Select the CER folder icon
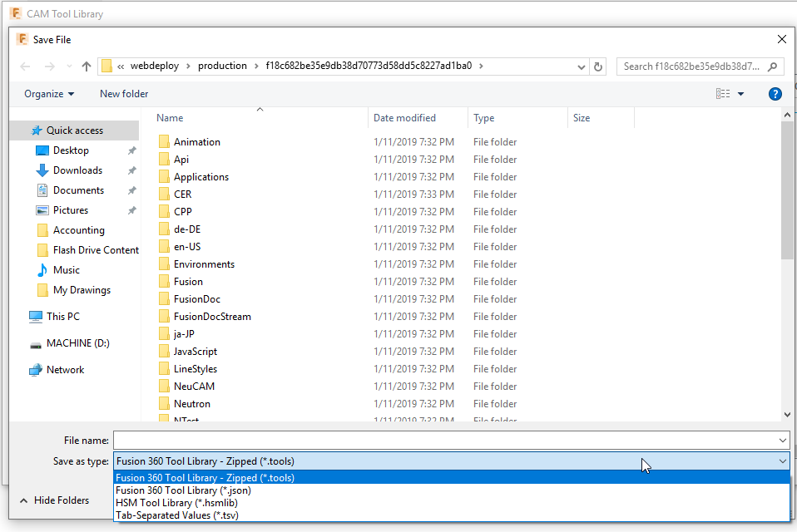Screen dimensions: 797x532 pos(164,195)
